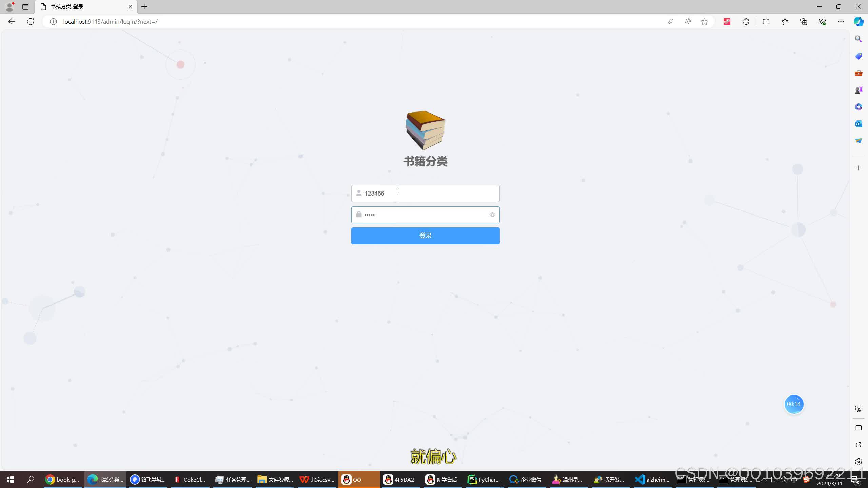
Task: Open the sidebar Microsoft 365 icon
Action: 859,107
